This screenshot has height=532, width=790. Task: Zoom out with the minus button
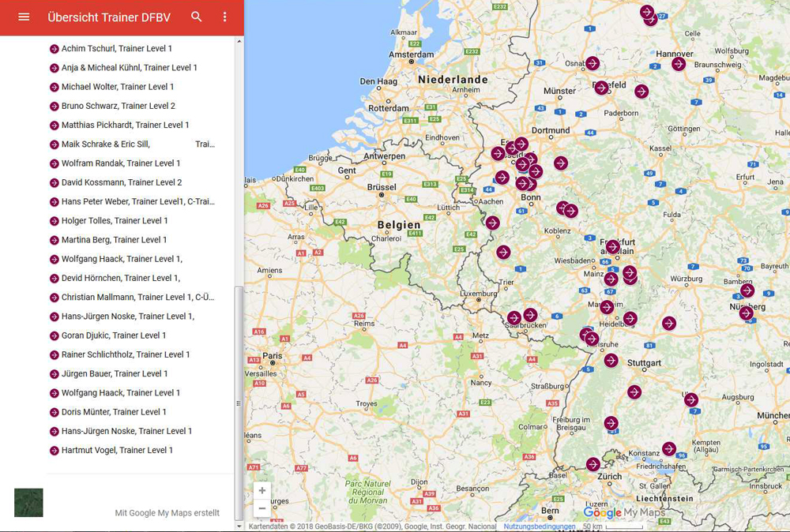click(262, 509)
